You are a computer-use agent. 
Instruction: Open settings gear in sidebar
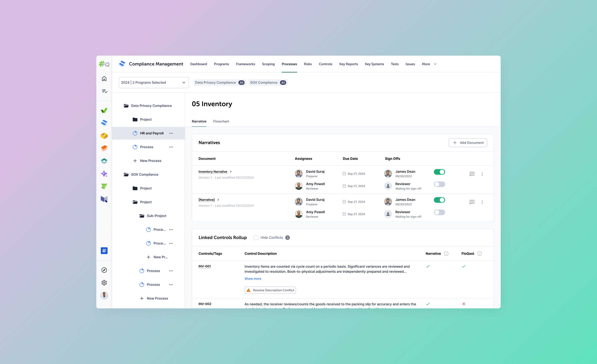(x=104, y=283)
